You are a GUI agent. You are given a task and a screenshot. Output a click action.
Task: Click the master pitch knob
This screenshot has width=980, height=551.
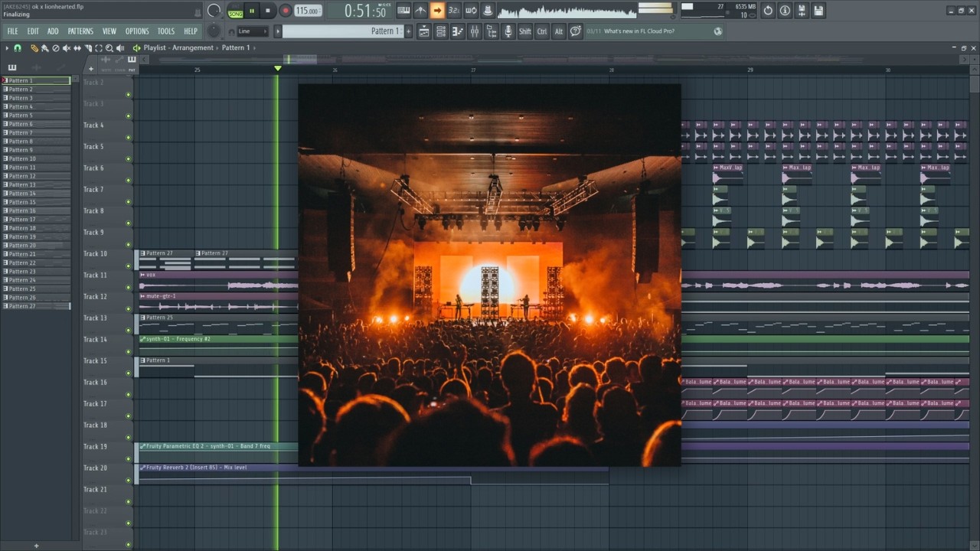pyautogui.click(x=214, y=31)
